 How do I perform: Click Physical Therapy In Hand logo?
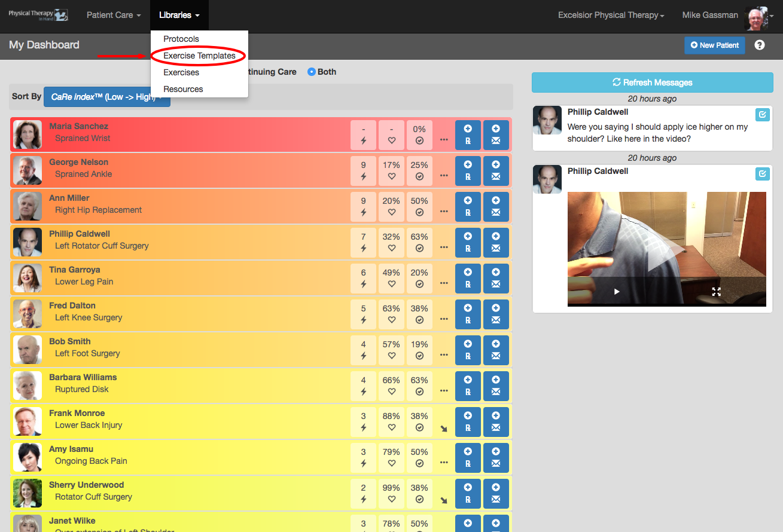pyautogui.click(x=38, y=15)
